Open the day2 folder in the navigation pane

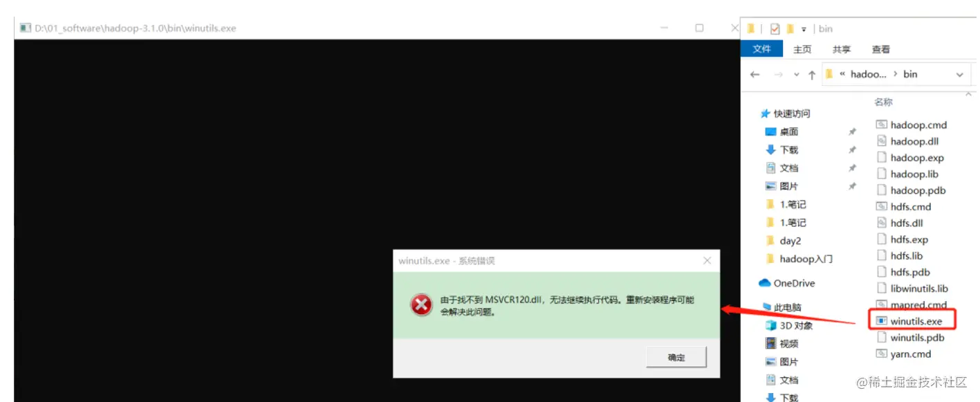790,241
